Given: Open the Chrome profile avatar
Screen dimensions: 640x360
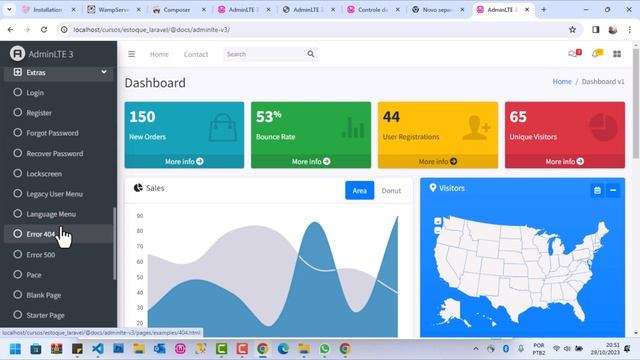Looking at the screenshot, I should point(613,30).
